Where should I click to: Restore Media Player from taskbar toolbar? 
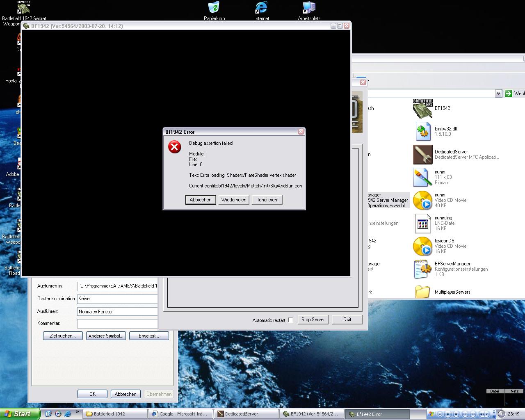tap(494, 417)
